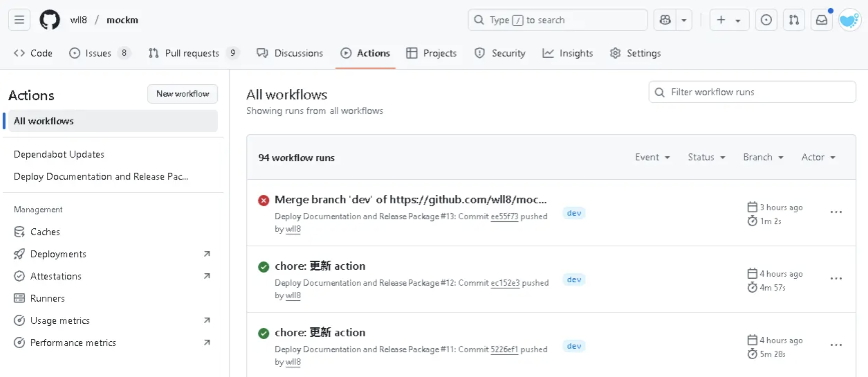Expand the Actor filter dropdown
This screenshot has height=377, width=868.
(819, 157)
